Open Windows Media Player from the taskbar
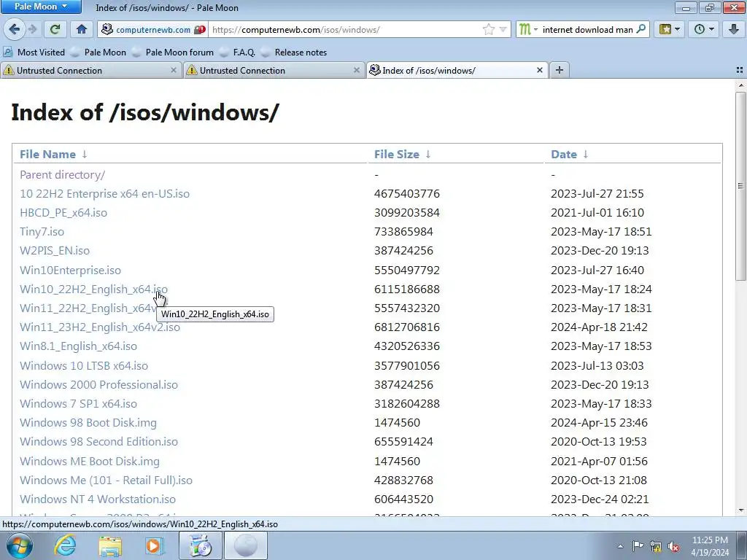The height and width of the screenshot is (560, 747). coord(155,545)
